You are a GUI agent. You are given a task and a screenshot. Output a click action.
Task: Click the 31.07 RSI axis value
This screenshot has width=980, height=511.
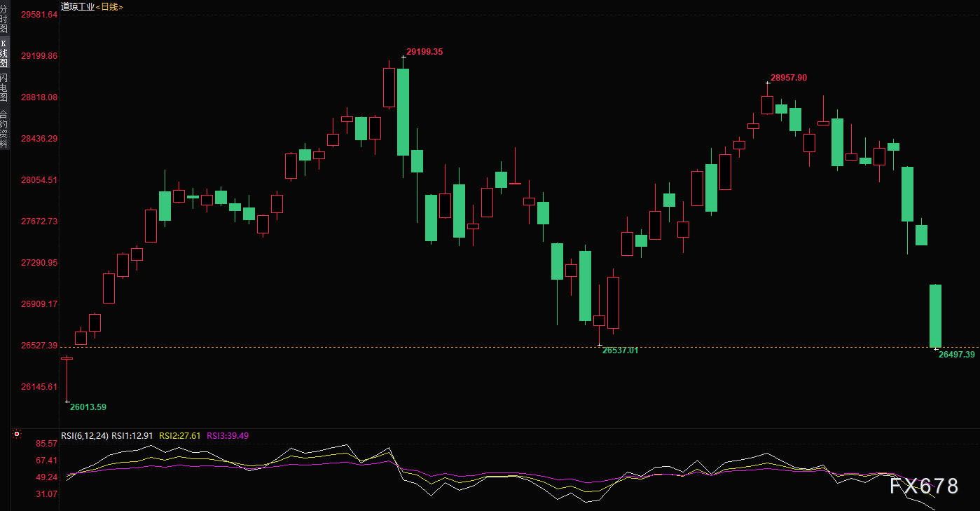[46, 494]
